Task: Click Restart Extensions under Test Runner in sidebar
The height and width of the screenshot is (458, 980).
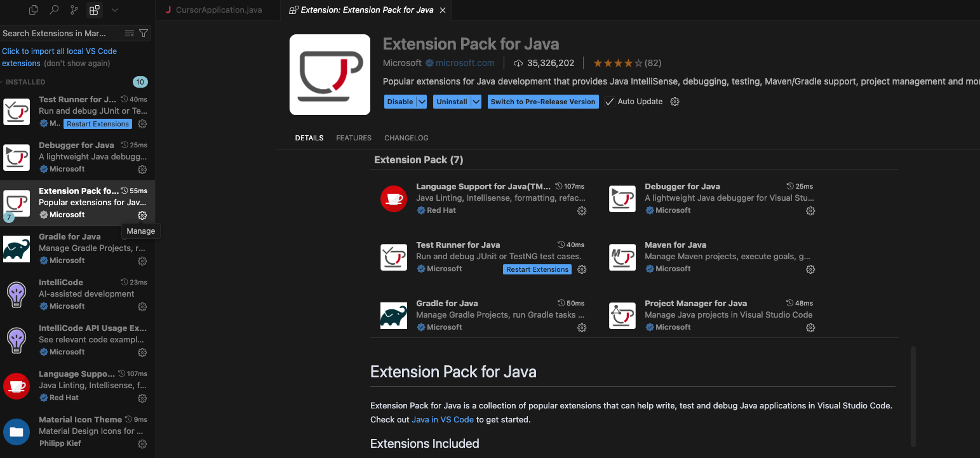Action: coord(98,124)
